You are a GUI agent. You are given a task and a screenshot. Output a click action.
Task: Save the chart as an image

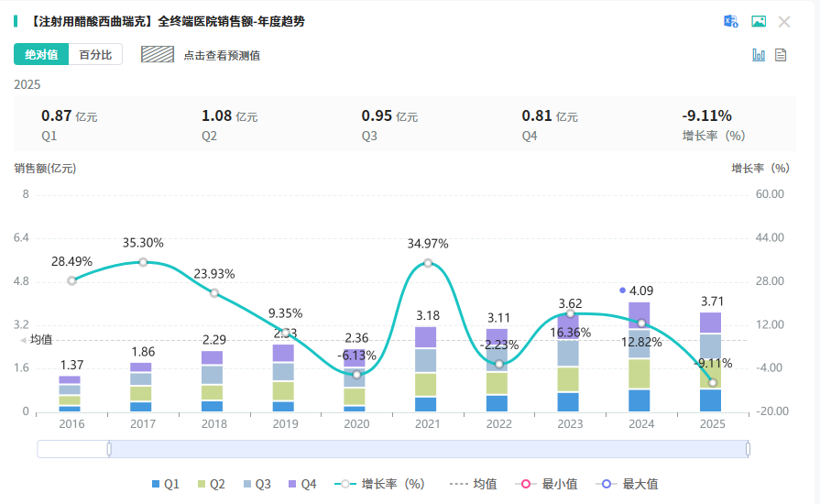[758, 21]
